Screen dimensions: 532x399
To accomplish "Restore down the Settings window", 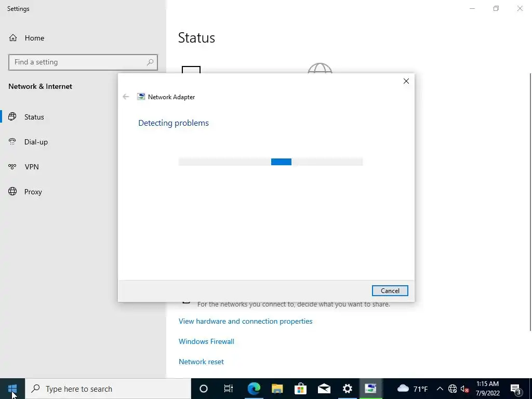I will click(496, 8).
